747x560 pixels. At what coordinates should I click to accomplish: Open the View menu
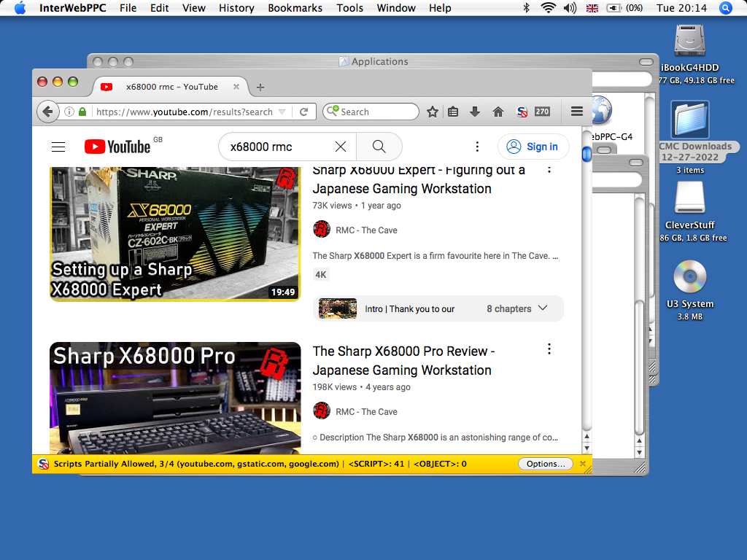(194, 8)
